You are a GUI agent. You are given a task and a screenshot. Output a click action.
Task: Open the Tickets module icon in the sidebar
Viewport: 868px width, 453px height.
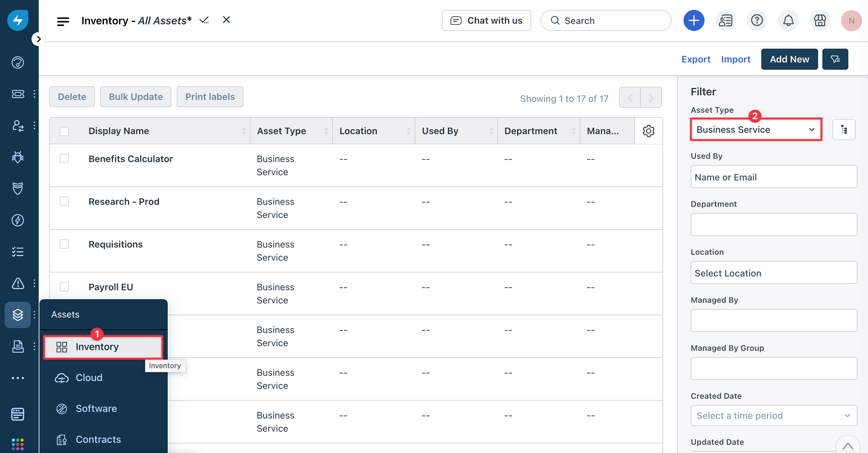pos(17,94)
